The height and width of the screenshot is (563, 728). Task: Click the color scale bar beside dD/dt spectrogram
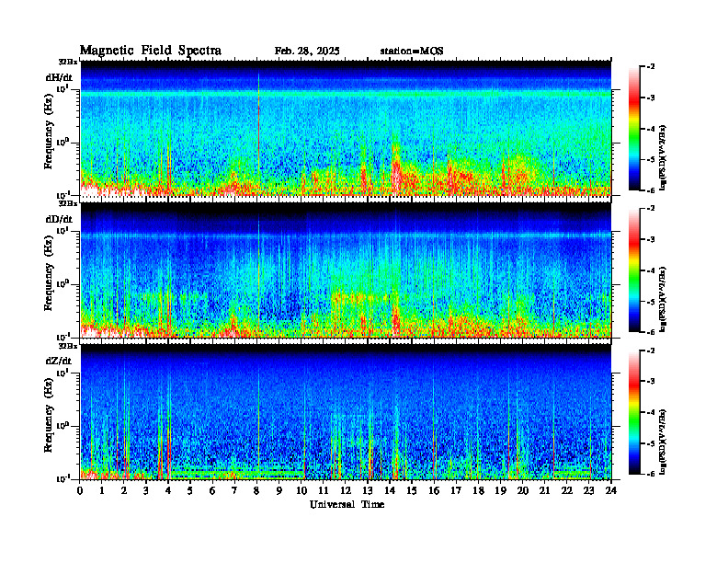634,270
